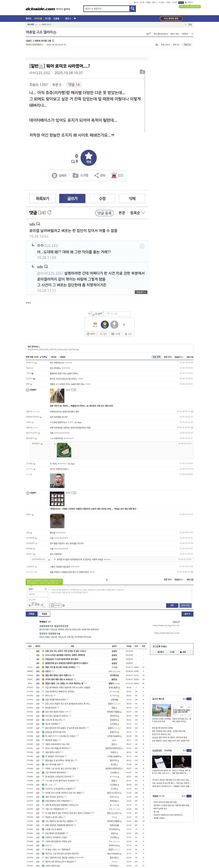Click the 목록보기 button
This screenshot has width=219, height=868.
(42, 198)
